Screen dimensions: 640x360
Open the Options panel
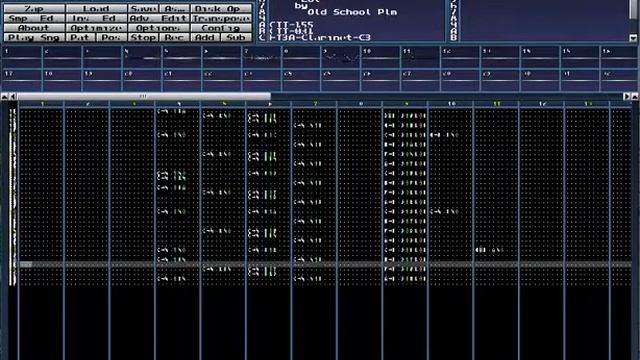coord(159,28)
